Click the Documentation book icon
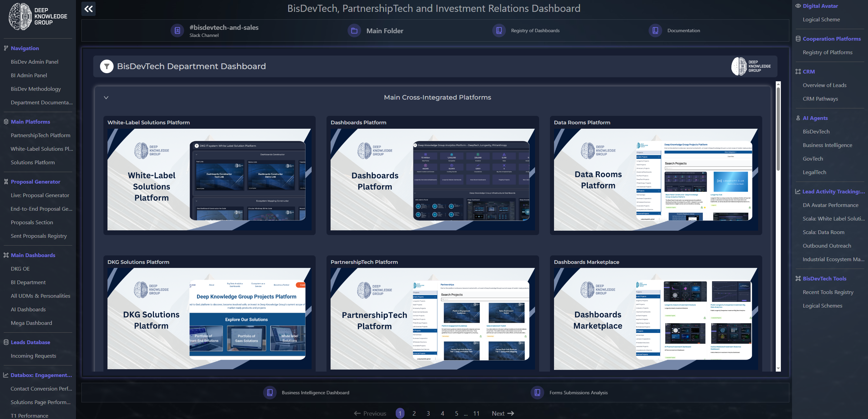Screen dimensions: 868x419 click(x=655, y=30)
